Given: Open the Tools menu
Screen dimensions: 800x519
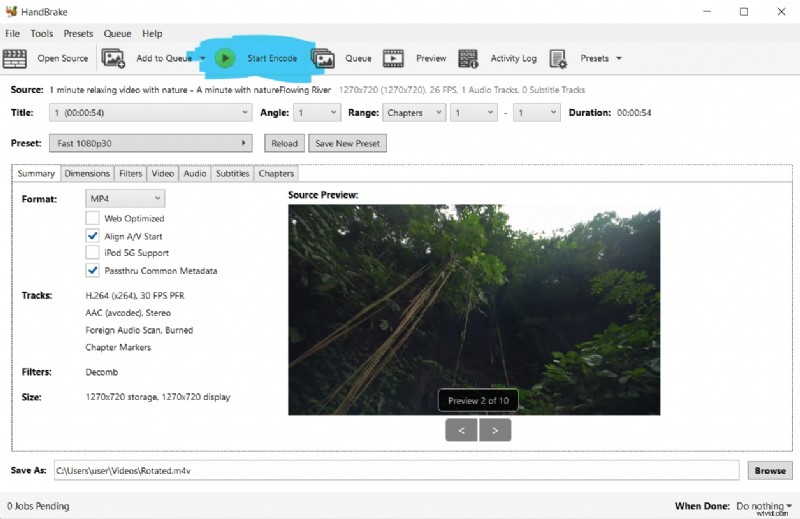Looking at the screenshot, I should tap(41, 33).
